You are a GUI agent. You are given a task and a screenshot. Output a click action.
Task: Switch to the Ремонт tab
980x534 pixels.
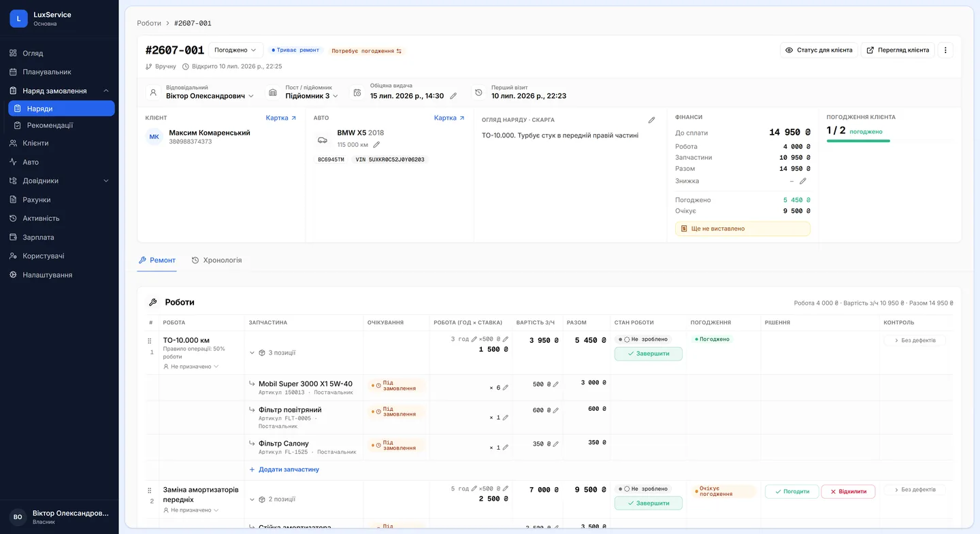point(157,261)
